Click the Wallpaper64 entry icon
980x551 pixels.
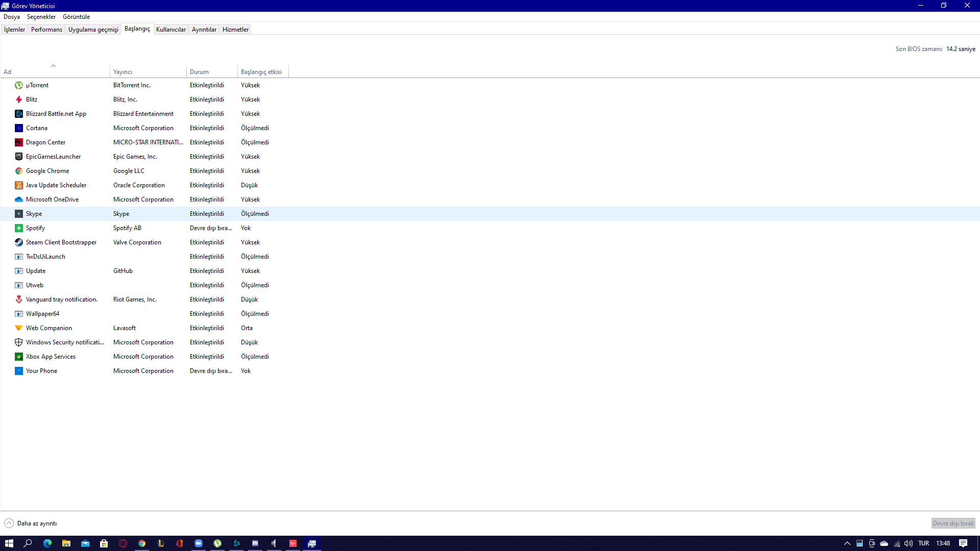(x=19, y=314)
